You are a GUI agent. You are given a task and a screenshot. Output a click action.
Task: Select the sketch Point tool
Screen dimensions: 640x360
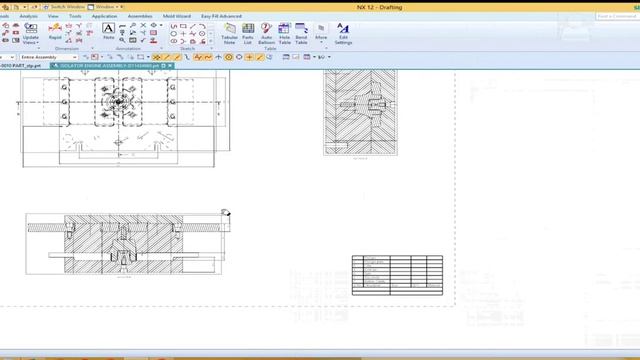pos(183,33)
